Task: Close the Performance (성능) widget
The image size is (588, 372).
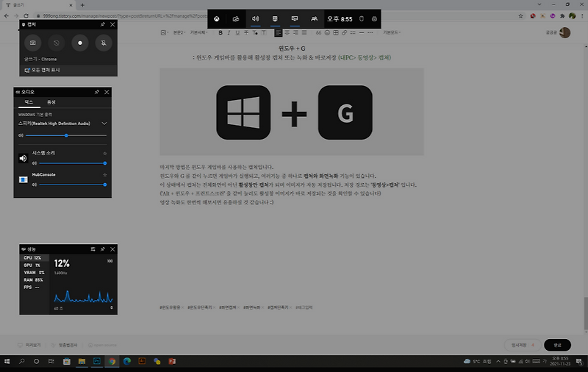Action: coord(112,249)
